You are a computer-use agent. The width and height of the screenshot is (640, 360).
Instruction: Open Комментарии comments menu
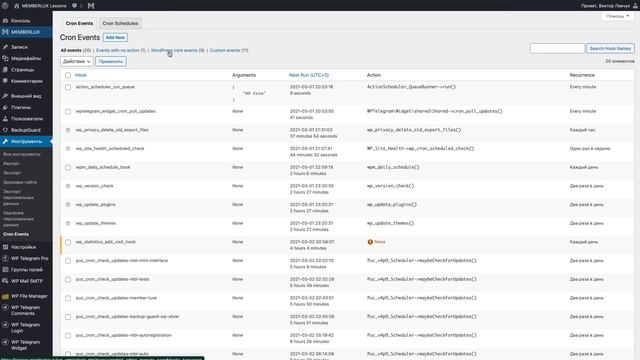pos(26,81)
